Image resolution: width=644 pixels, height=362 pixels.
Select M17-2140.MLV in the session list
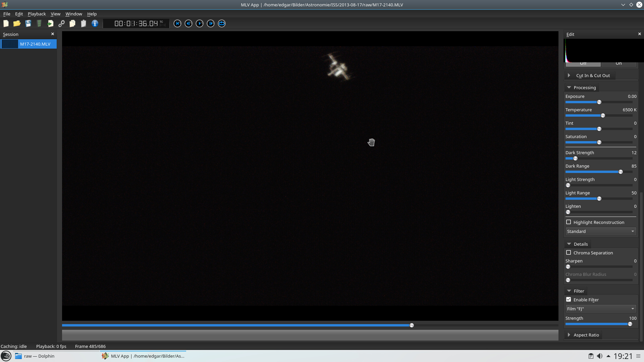point(35,44)
